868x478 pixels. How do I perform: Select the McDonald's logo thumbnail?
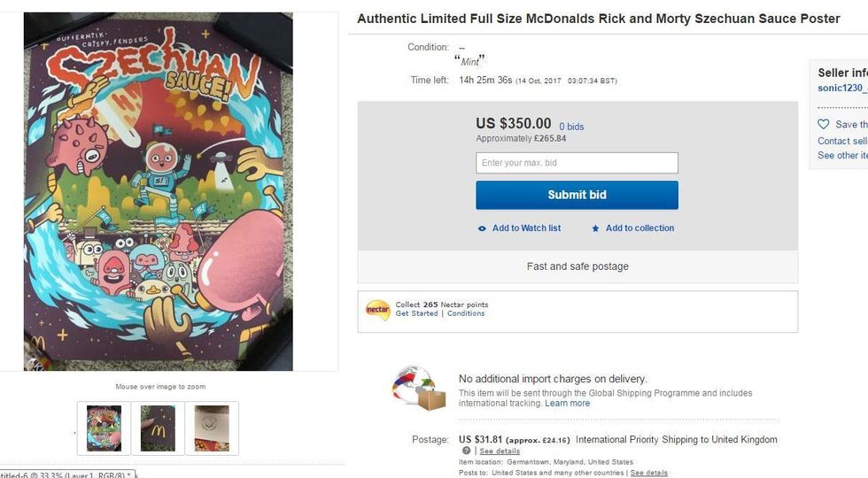[159, 428]
